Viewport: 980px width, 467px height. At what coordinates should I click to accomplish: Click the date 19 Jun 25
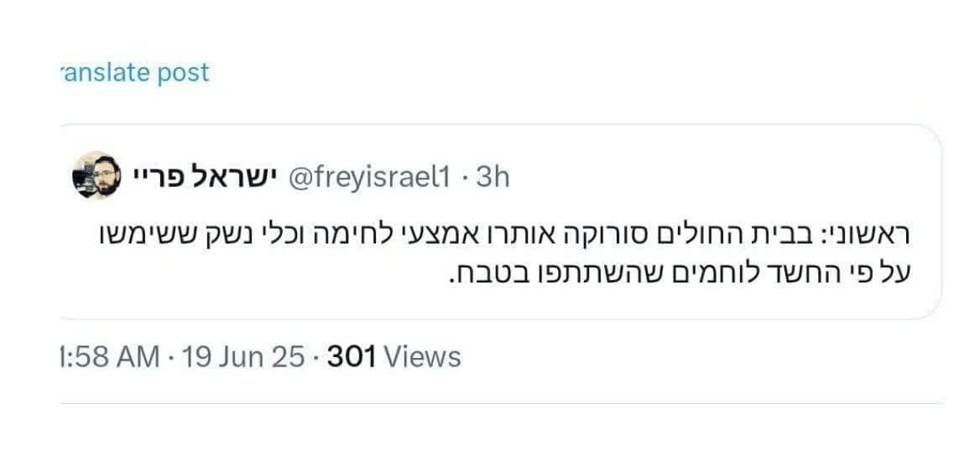(x=242, y=357)
